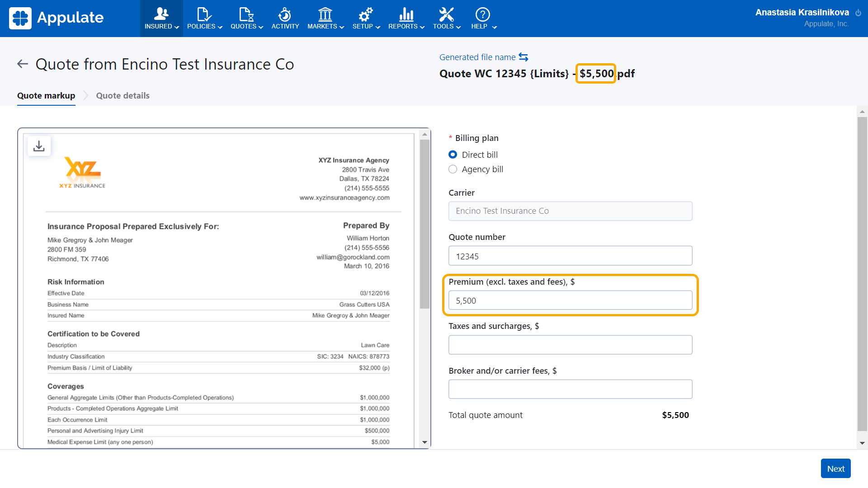Click the document preview scroll-down arrow
Screen dimensions: 868x488
(425, 442)
